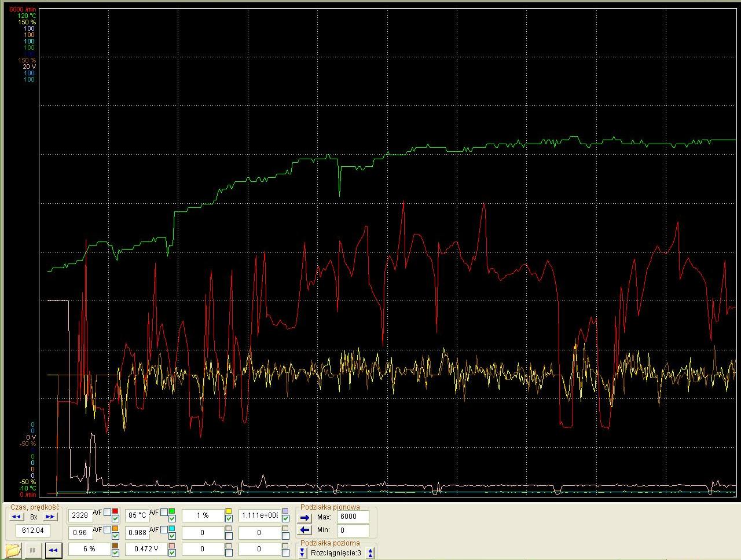Hide the brown 6 % trace via its checkbox
741x560 pixels.
[x=115, y=553]
